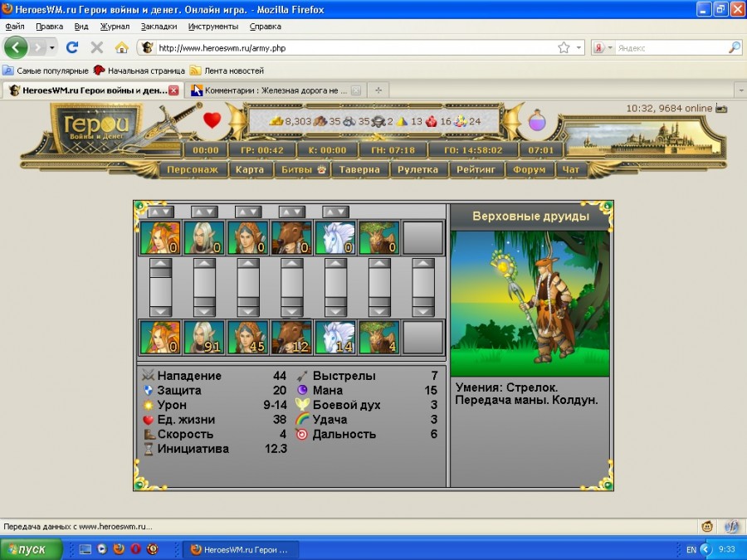Click the up arrow of the 12 druids slider
This screenshot has height=560, width=747.
coord(292,263)
